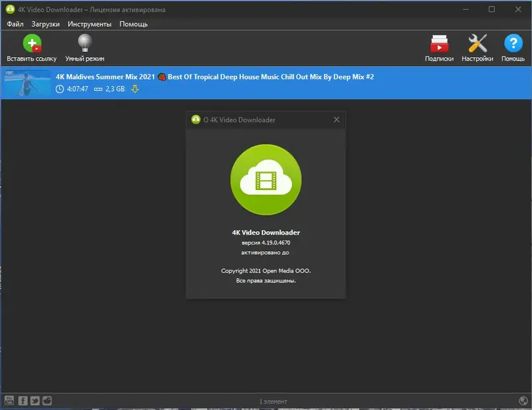The width and height of the screenshot is (532, 410).
Task: Open the Загрузки menu
Action: (47, 23)
